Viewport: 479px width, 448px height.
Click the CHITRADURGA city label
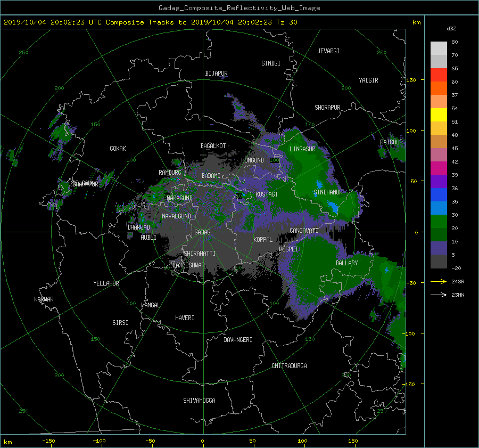click(289, 366)
